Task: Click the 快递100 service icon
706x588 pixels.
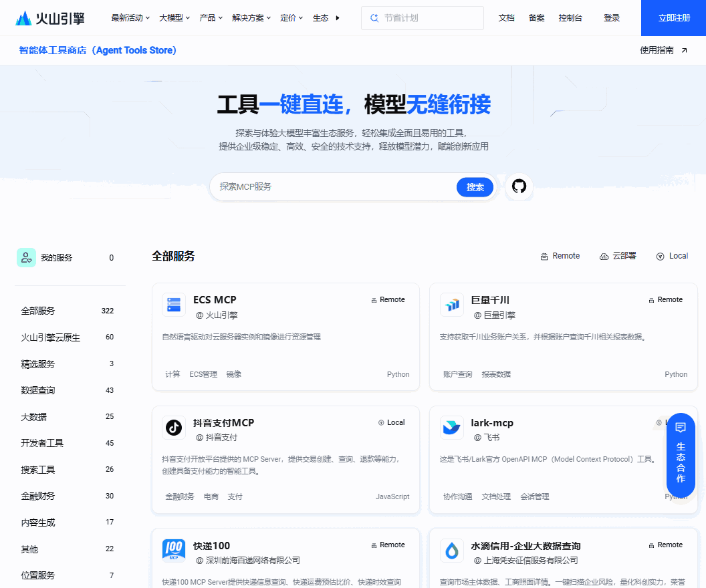Action: click(174, 551)
